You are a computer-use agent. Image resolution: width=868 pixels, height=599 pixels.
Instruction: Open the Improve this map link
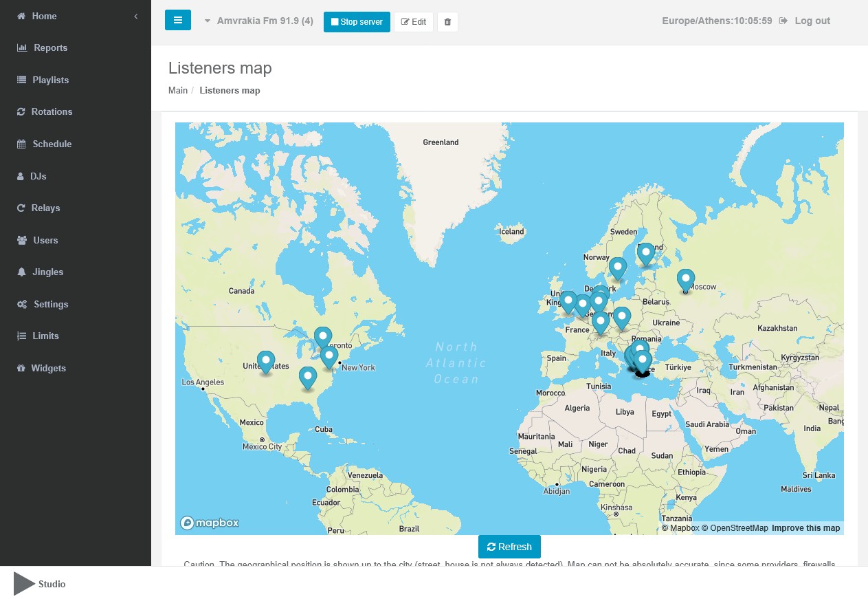pyautogui.click(x=805, y=528)
